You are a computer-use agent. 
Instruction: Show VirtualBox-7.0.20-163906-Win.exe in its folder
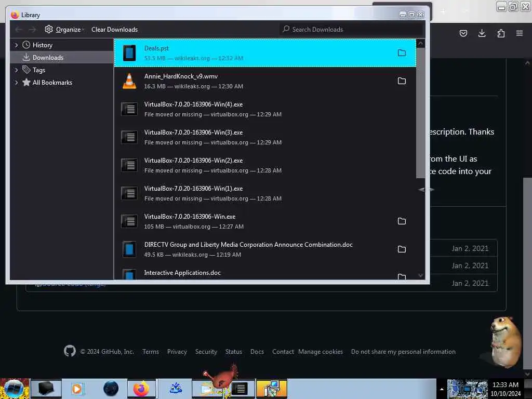402,221
